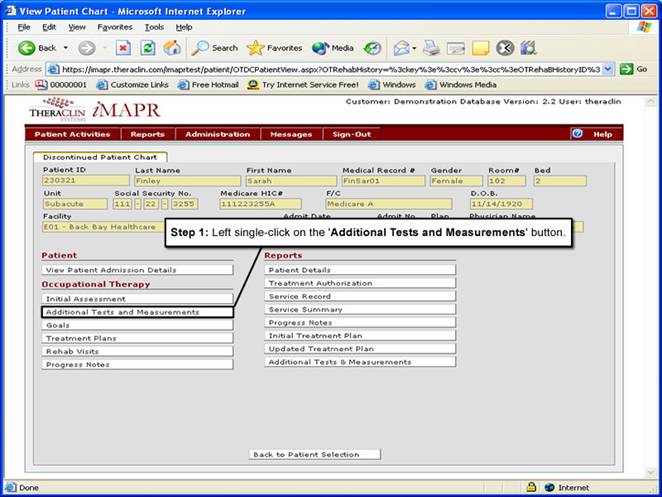The width and height of the screenshot is (662, 497).
Task: Select the Discontinued Patient Chart tab
Action: click(x=100, y=157)
